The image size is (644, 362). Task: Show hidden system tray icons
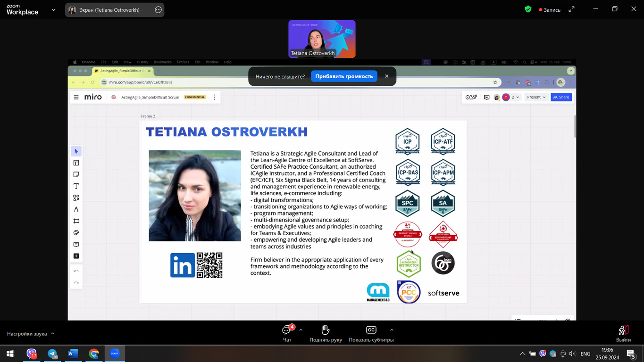522,354
